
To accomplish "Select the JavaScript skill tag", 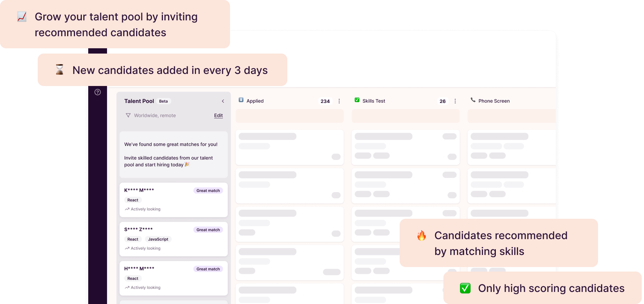I will pos(158,239).
